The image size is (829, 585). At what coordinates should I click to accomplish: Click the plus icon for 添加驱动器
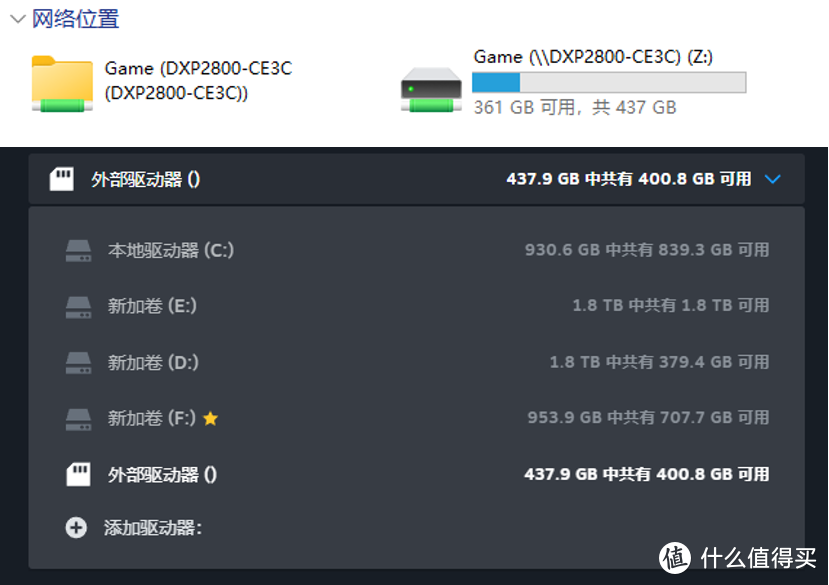coord(76,528)
